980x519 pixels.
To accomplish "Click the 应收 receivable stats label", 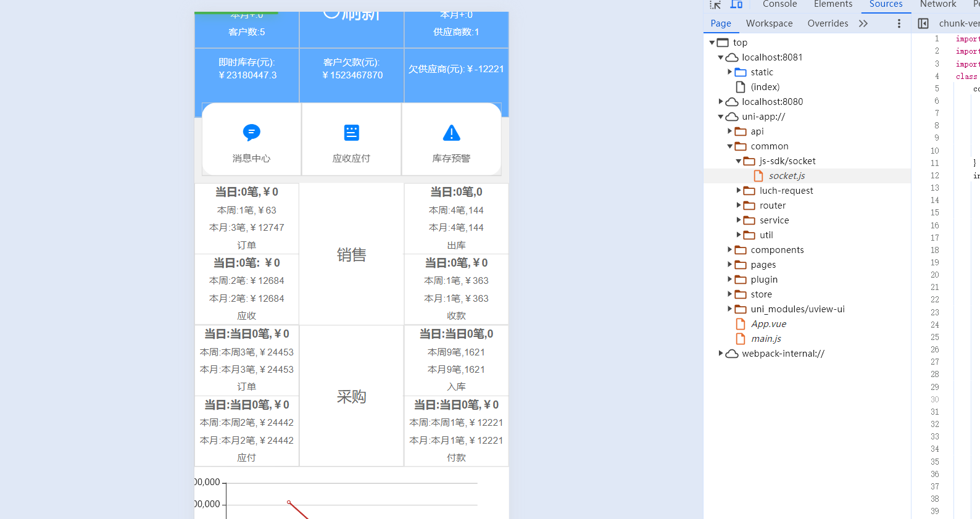I will tap(247, 316).
